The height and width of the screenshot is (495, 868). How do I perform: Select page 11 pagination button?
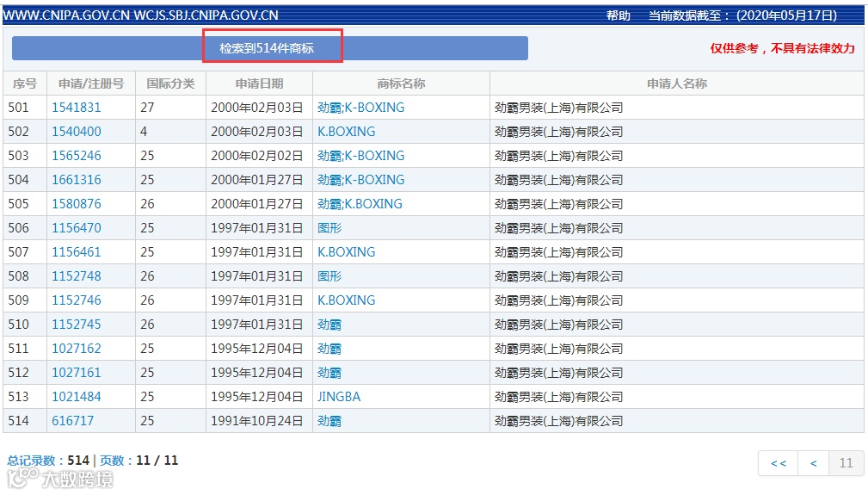846,463
